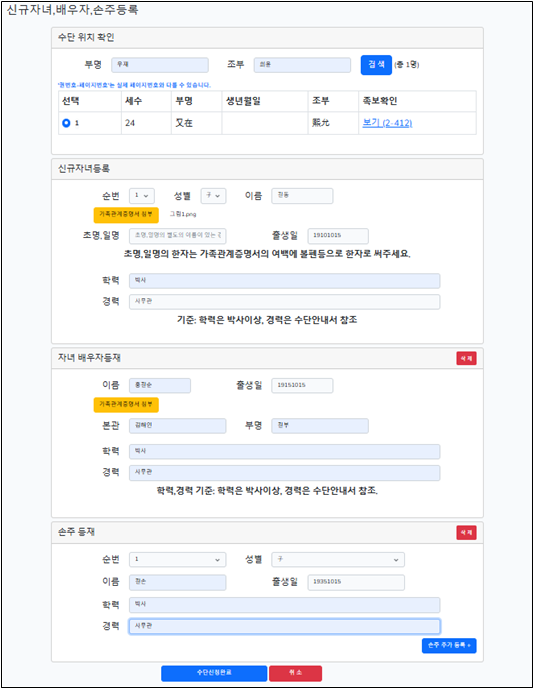Submit with 수단신청완료 button
Viewport: 533px width, 688px height.
coord(214,673)
